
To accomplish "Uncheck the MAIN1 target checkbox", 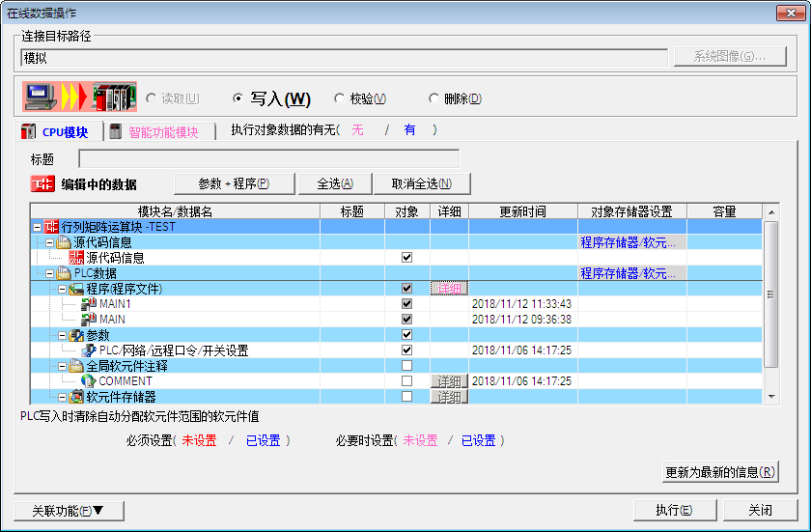I will tap(406, 304).
